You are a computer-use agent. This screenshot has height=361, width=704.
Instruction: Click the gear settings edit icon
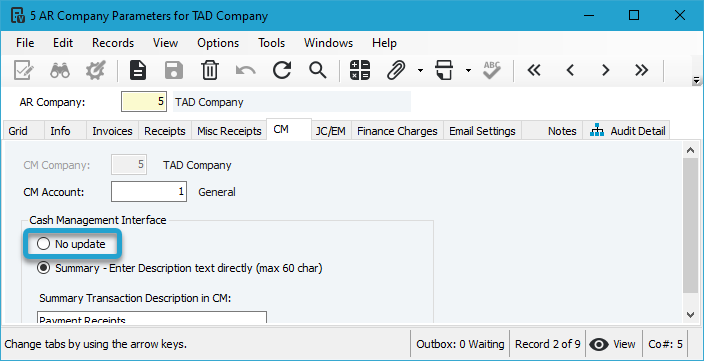point(96,70)
